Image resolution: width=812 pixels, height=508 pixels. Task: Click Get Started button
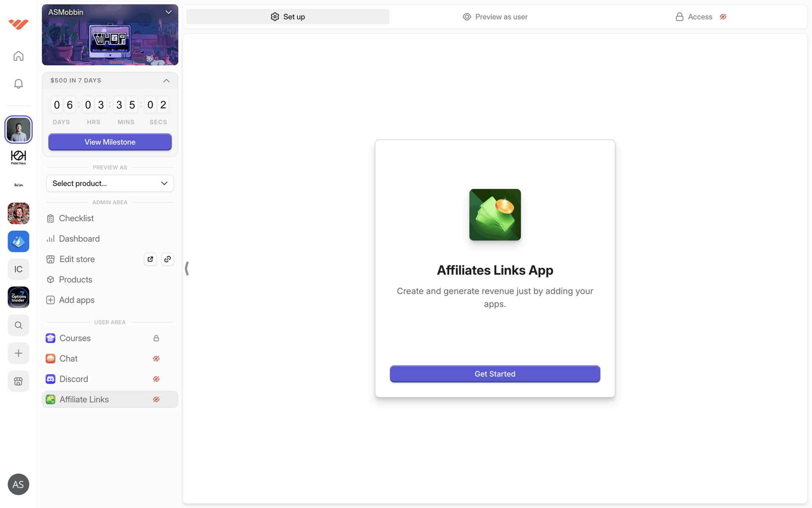click(x=495, y=374)
